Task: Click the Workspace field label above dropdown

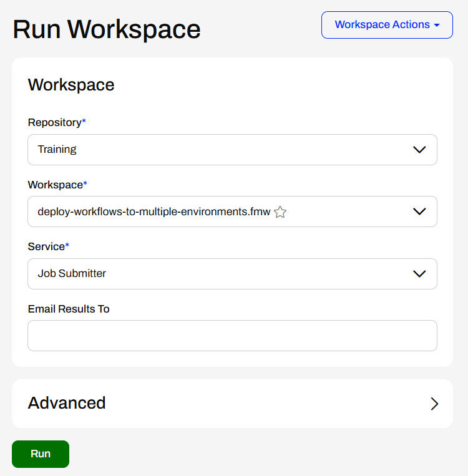Action: pos(55,185)
